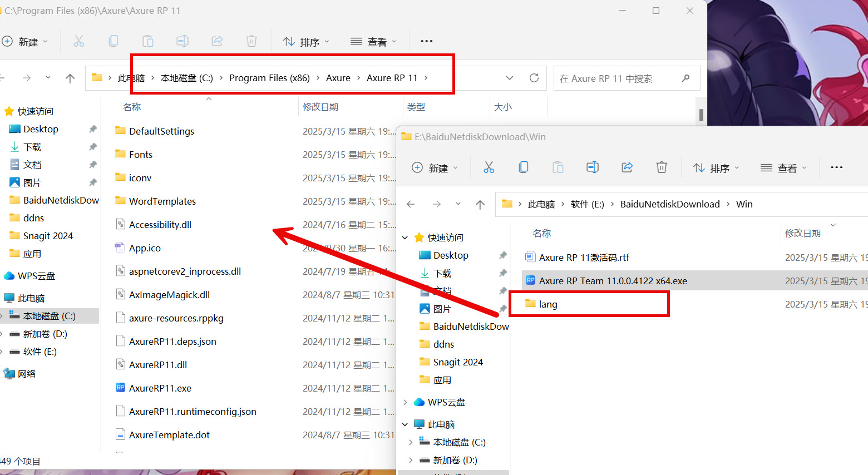Go up one level from Win folder

[x=480, y=205]
